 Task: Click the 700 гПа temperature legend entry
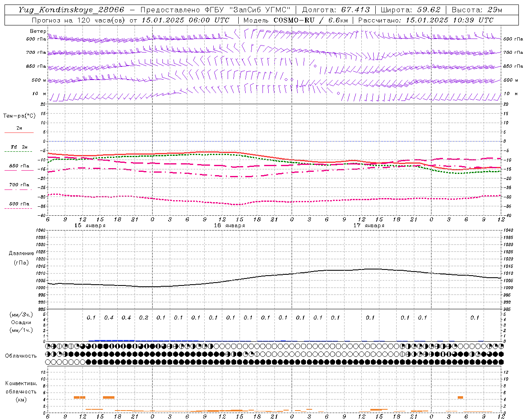point(19,185)
